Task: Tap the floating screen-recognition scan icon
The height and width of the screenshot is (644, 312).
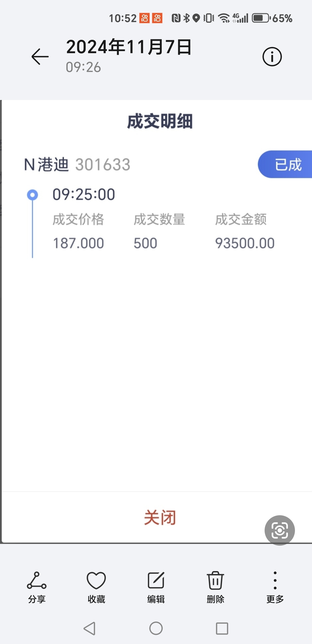Action: (279, 530)
